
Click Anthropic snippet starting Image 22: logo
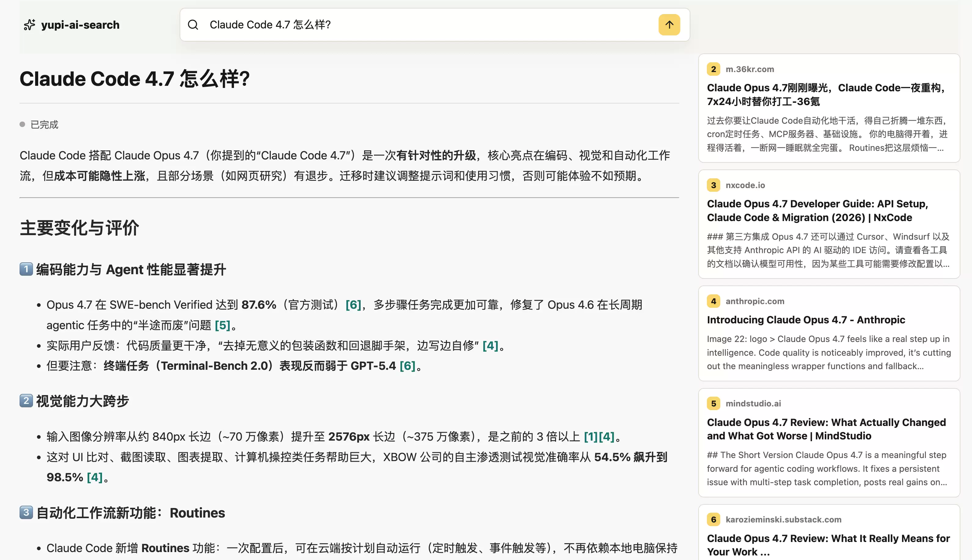[828, 352]
